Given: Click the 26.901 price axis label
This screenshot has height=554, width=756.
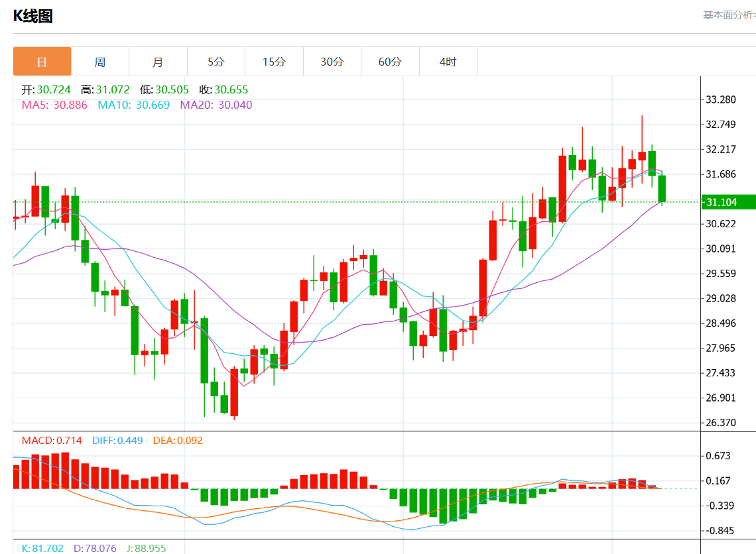Looking at the screenshot, I should pos(721,398).
